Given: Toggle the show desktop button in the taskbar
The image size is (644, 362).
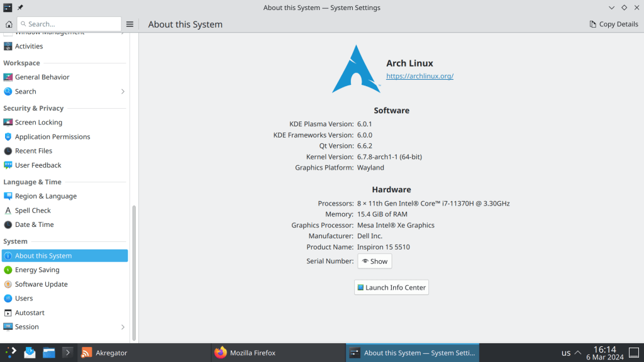Looking at the screenshot, I should tap(637, 353).
